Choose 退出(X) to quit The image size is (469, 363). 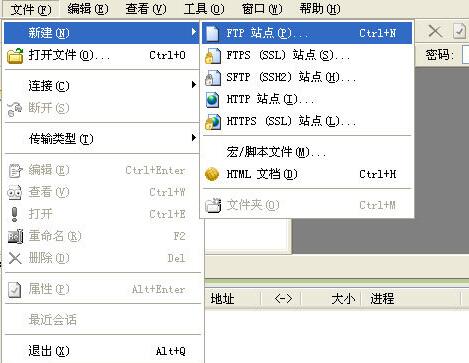[102, 351]
